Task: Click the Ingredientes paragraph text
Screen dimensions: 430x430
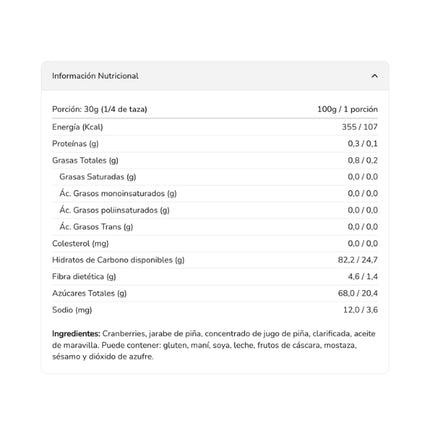Action: pos(214,345)
